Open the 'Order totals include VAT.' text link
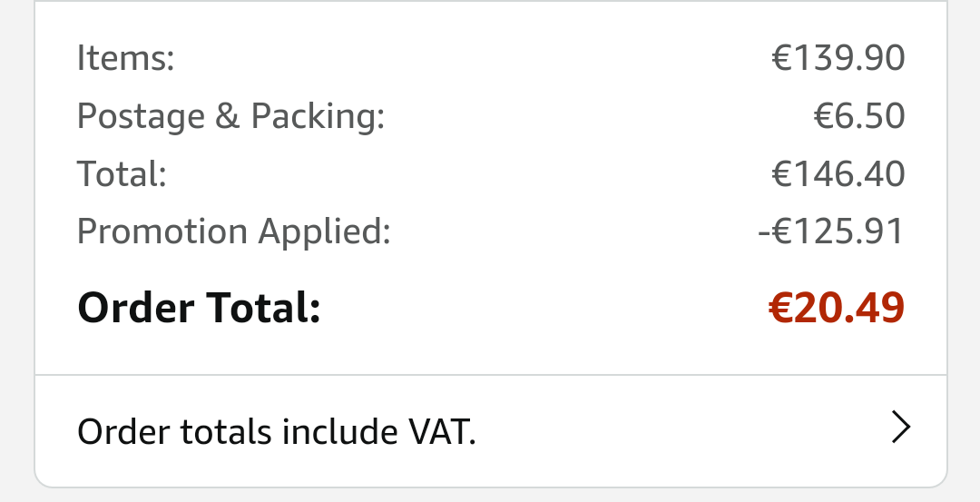 click(276, 431)
